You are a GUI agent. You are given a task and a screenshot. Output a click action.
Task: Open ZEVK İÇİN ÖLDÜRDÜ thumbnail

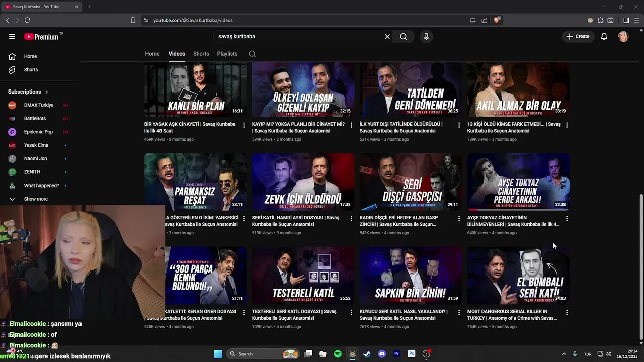pyautogui.click(x=303, y=182)
